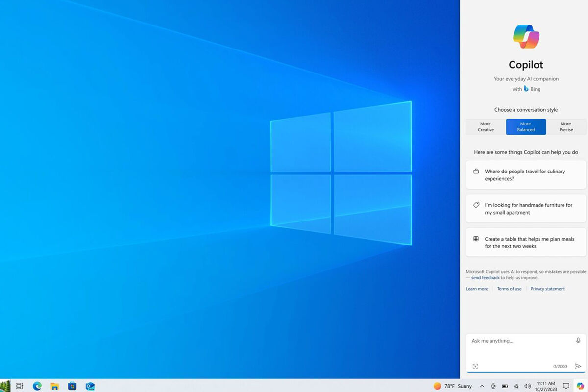
Task: Click the microphone voice input icon
Action: [578, 341]
